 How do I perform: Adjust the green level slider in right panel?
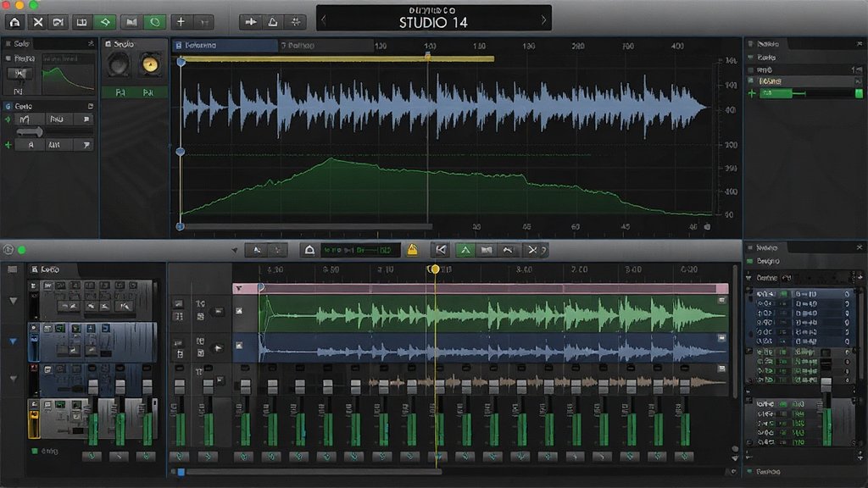[782, 93]
